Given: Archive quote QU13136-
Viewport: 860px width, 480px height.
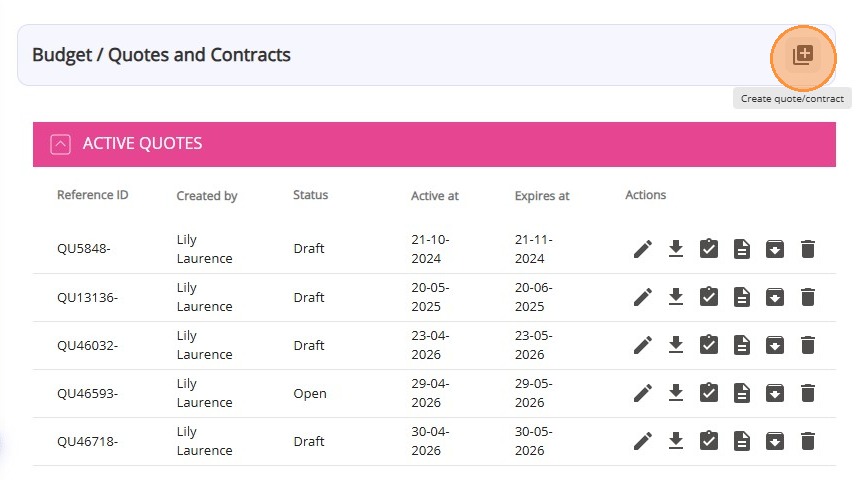Looking at the screenshot, I should pos(775,297).
